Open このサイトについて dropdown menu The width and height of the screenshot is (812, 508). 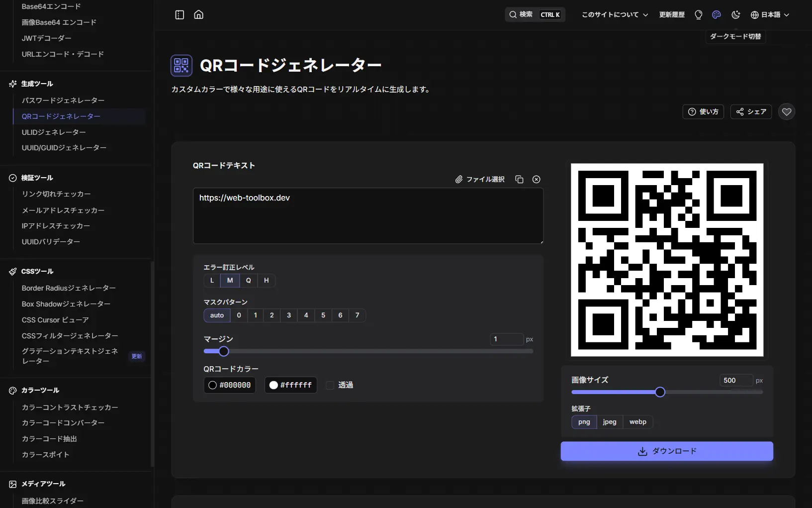pyautogui.click(x=615, y=15)
